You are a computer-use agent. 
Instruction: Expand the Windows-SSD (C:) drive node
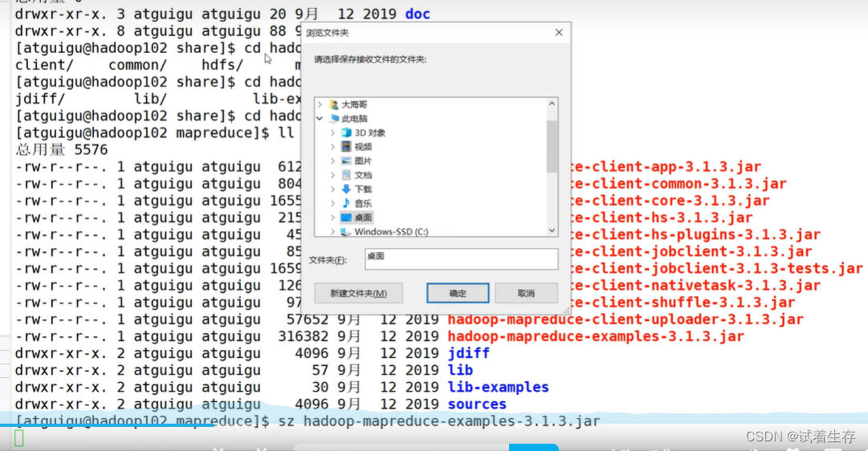click(x=332, y=232)
